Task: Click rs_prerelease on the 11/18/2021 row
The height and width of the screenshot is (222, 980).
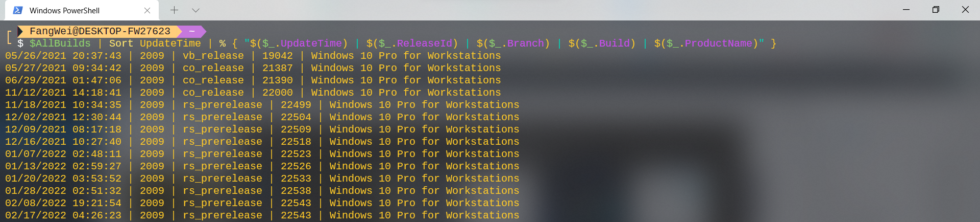Action: point(223,105)
